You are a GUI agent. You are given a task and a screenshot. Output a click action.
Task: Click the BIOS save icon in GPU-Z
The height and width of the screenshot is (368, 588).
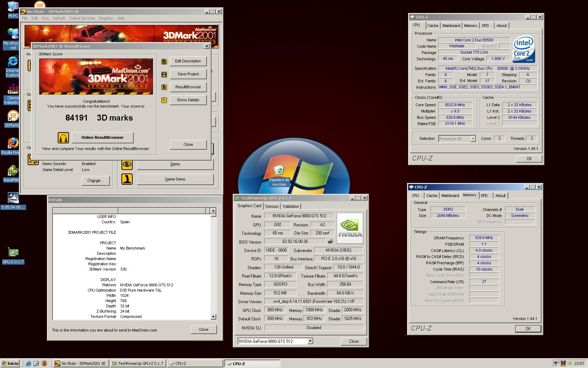330,241
